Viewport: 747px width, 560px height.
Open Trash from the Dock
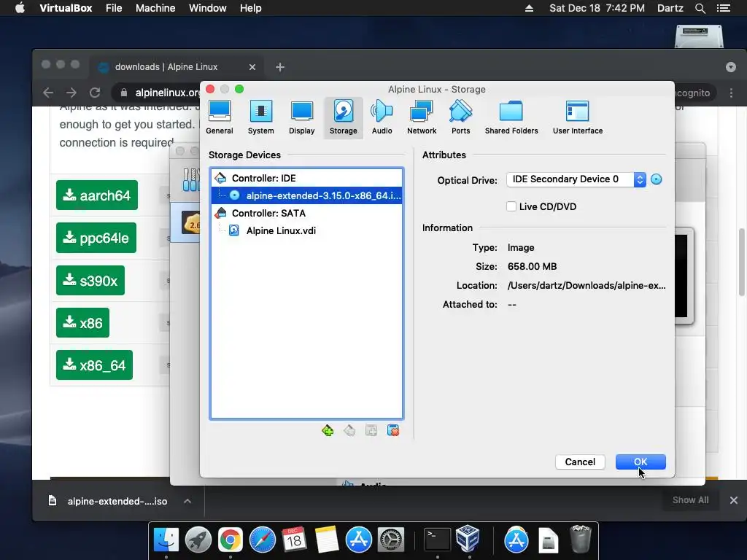tap(580, 540)
